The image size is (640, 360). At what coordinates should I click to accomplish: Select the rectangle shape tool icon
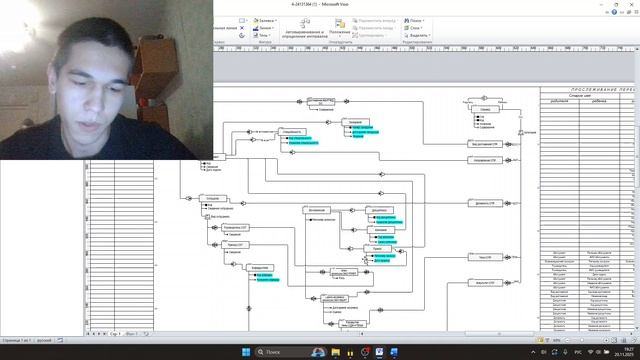[242, 20]
